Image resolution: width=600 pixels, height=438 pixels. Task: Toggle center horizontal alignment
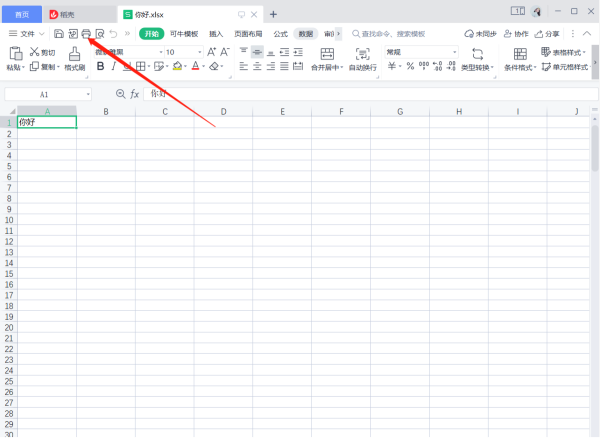click(x=257, y=67)
